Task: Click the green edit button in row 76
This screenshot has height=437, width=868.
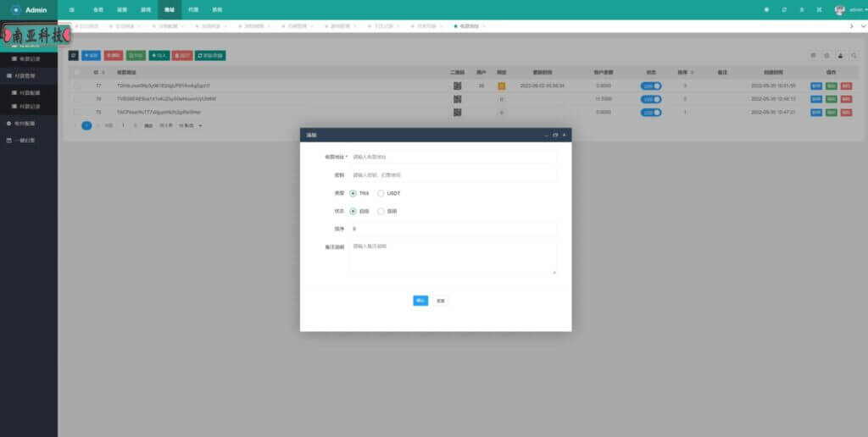Action: pos(831,99)
